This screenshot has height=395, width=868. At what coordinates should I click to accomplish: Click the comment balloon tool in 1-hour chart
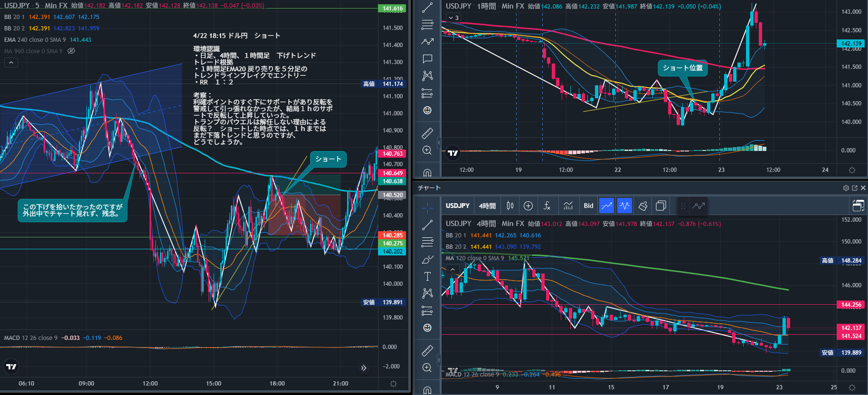pyautogui.click(x=427, y=59)
